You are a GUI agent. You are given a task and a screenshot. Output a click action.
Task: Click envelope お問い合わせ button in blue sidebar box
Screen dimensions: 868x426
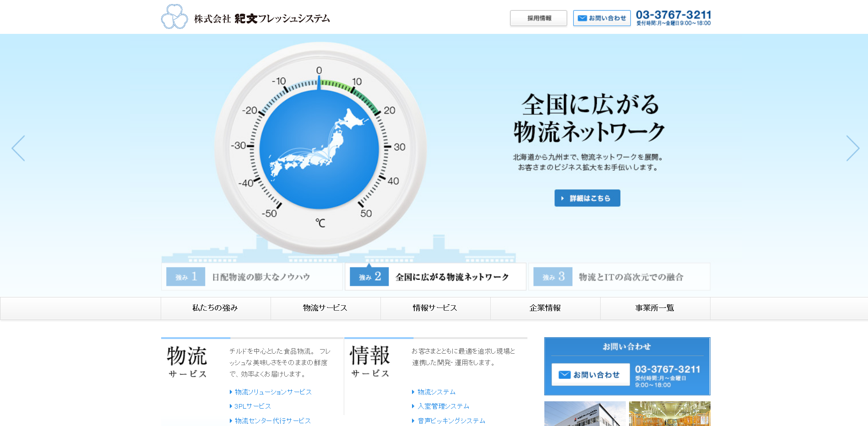point(590,375)
